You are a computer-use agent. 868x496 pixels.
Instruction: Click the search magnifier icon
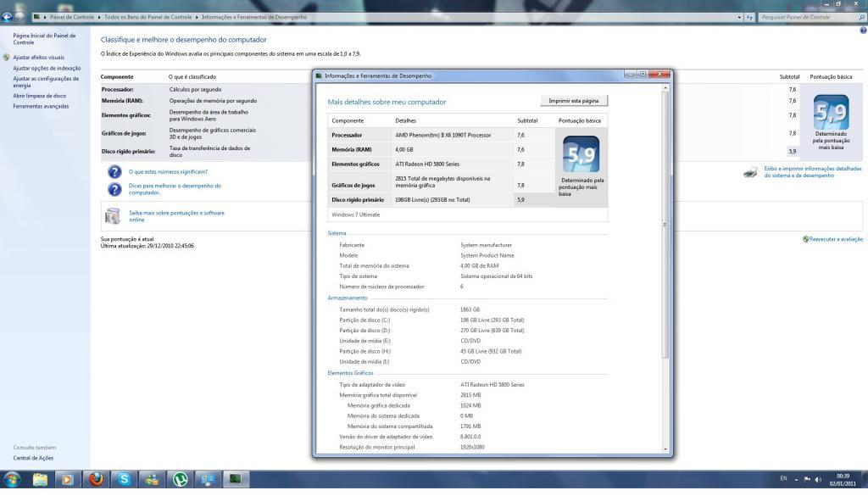tap(861, 17)
